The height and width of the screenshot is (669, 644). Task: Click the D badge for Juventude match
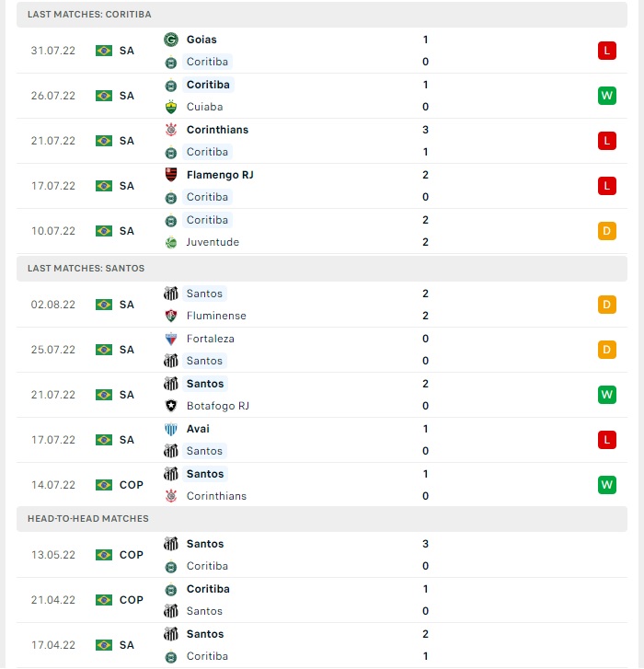(607, 231)
